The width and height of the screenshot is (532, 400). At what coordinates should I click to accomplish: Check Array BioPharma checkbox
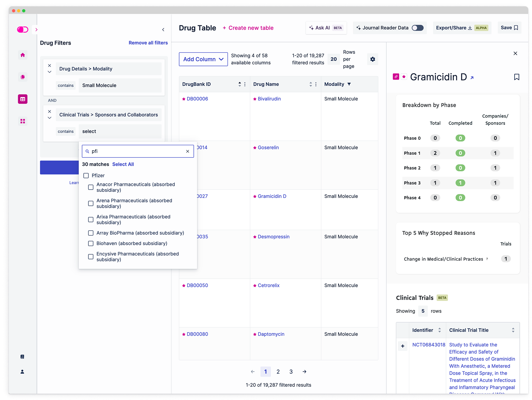(x=91, y=233)
